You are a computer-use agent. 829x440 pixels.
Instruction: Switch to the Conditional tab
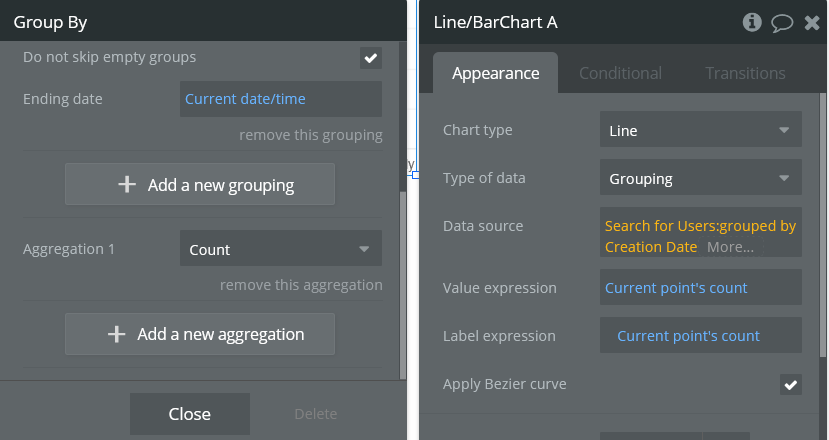click(x=620, y=73)
